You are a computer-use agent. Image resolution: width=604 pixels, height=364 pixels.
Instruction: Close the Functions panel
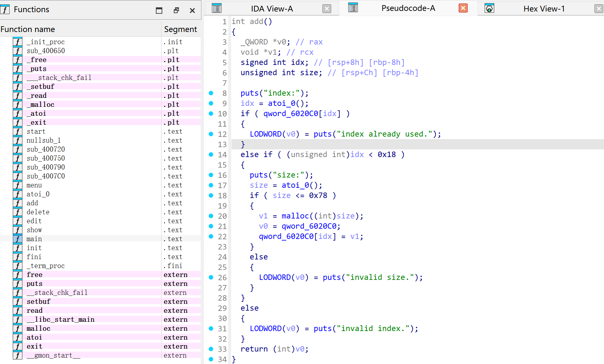coord(192,10)
